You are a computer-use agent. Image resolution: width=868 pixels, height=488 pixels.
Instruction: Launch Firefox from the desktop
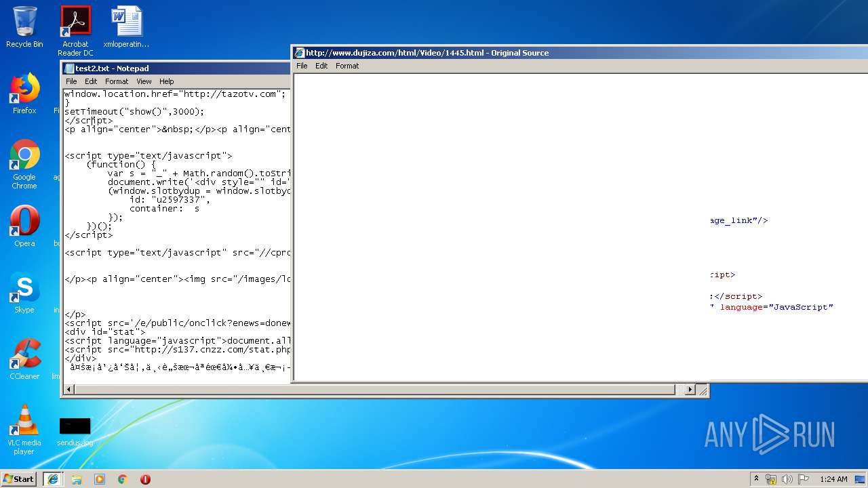pos(24,94)
